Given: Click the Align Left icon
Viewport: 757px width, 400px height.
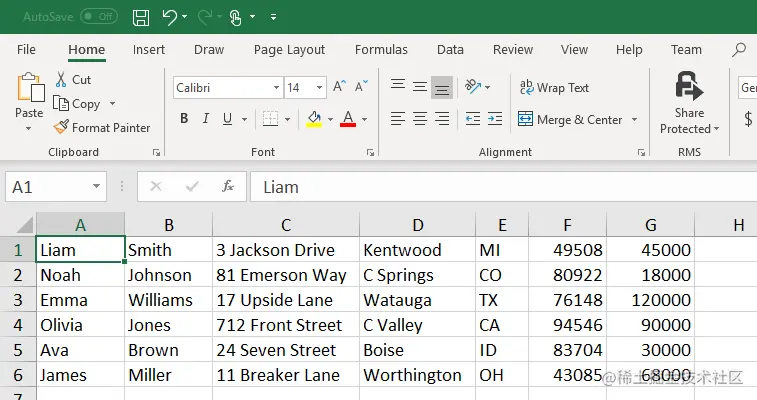Looking at the screenshot, I should [398, 119].
